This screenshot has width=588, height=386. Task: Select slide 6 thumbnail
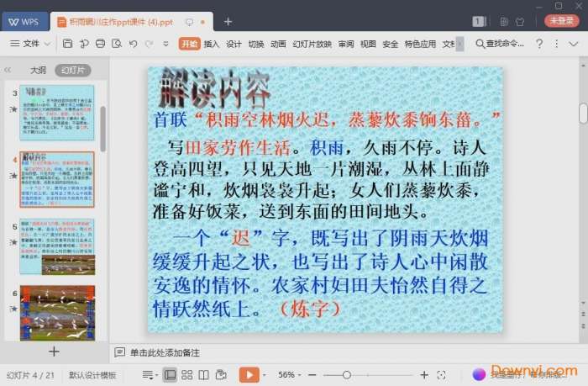(x=57, y=313)
